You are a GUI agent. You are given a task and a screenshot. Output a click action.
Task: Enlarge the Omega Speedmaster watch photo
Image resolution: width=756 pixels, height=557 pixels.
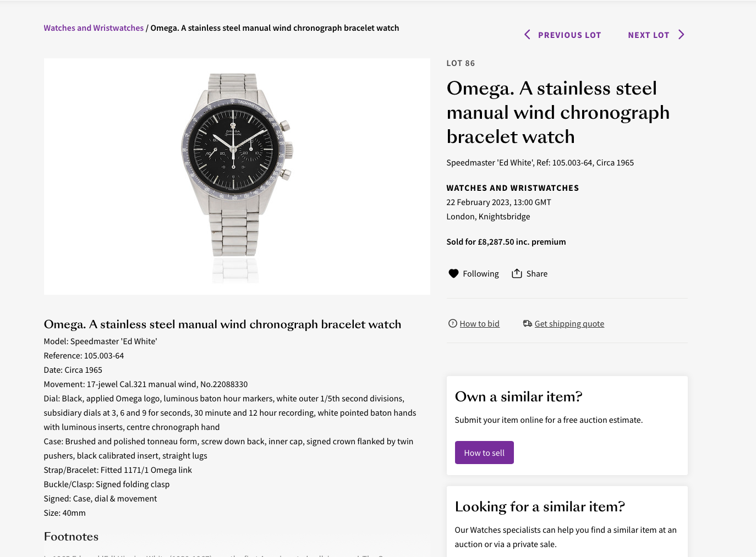(x=237, y=176)
